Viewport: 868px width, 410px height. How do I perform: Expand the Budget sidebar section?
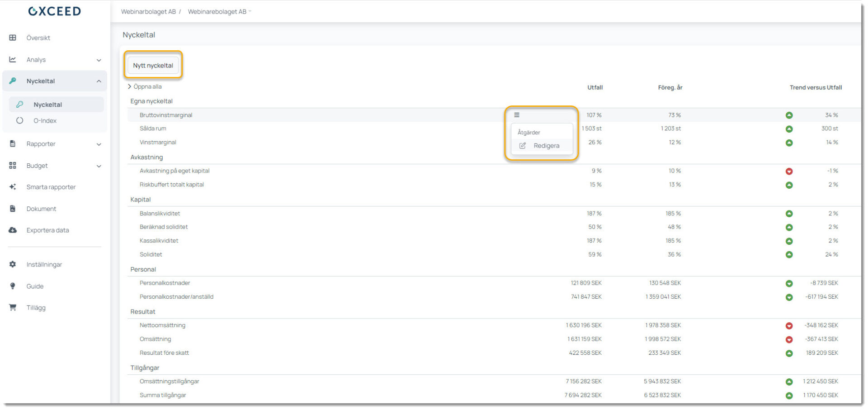pos(99,166)
